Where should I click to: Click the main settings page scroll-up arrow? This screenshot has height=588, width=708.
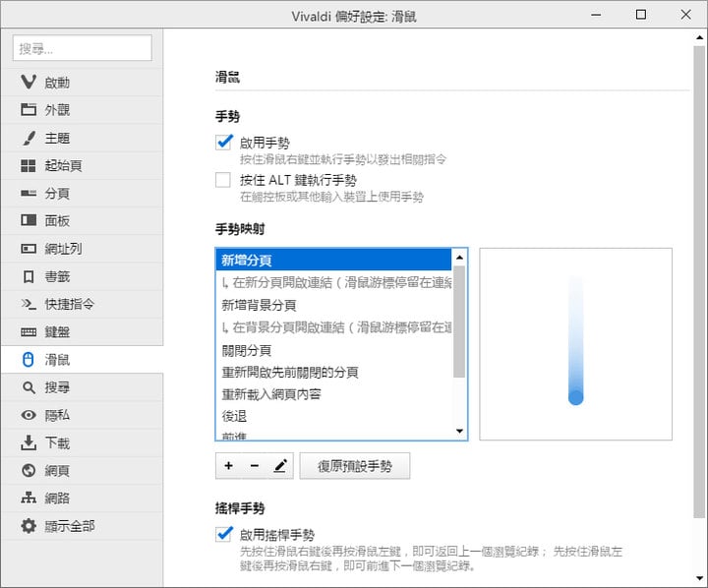[699, 37]
